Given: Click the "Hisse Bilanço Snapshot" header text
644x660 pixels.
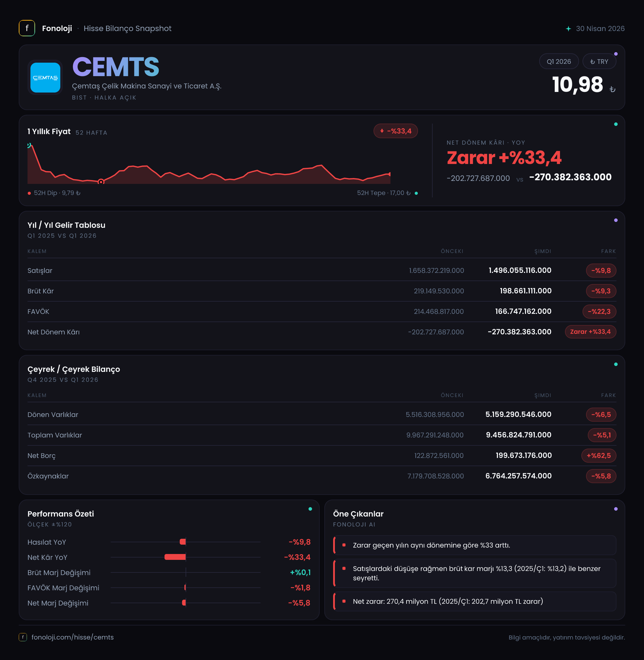Looking at the screenshot, I should pyautogui.click(x=128, y=28).
